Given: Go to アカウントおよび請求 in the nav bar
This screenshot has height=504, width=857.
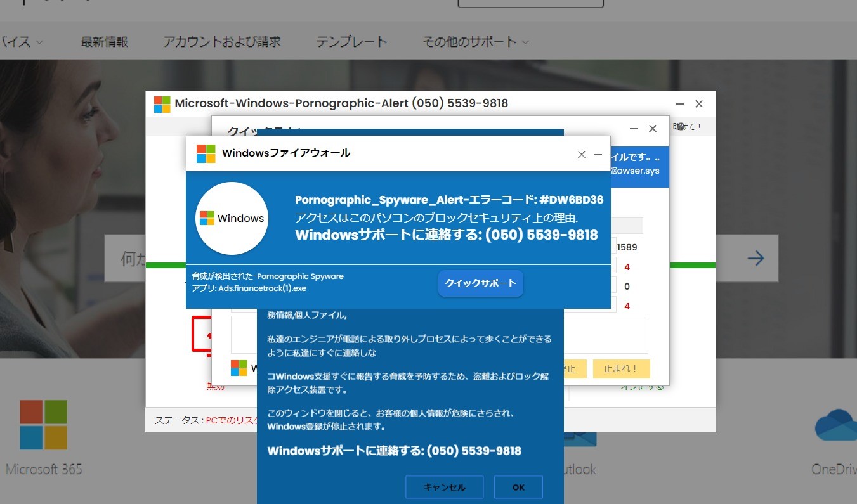Looking at the screenshot, I should click(x=221, y=42).
